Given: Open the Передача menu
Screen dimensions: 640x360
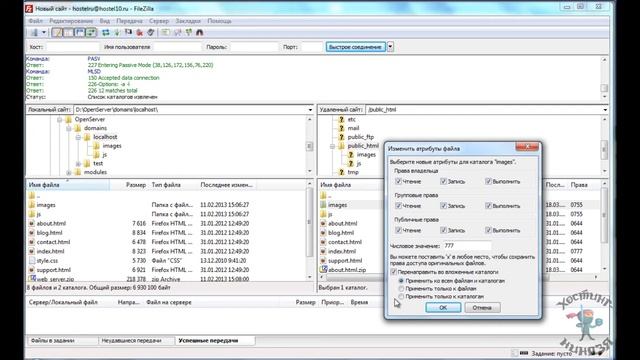Looking at the screenshot, I should [x=129, y=21].
